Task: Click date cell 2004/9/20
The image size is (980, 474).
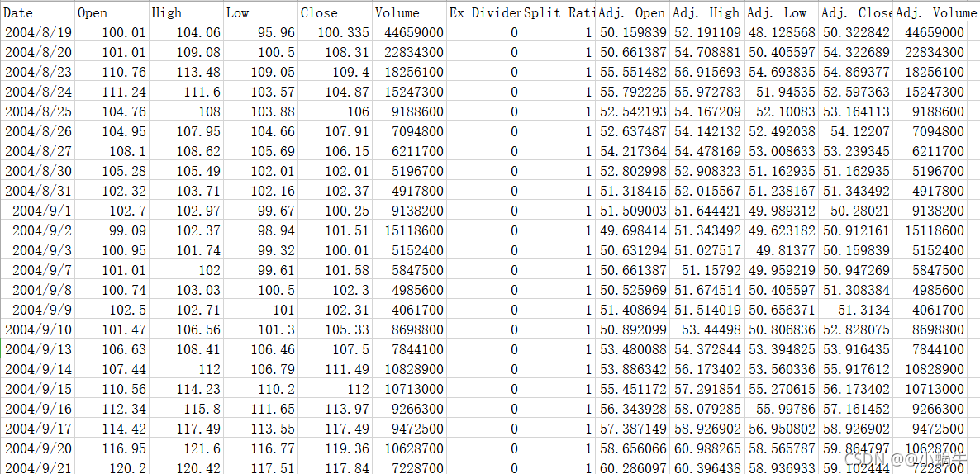Action: [x=38, y=449]
